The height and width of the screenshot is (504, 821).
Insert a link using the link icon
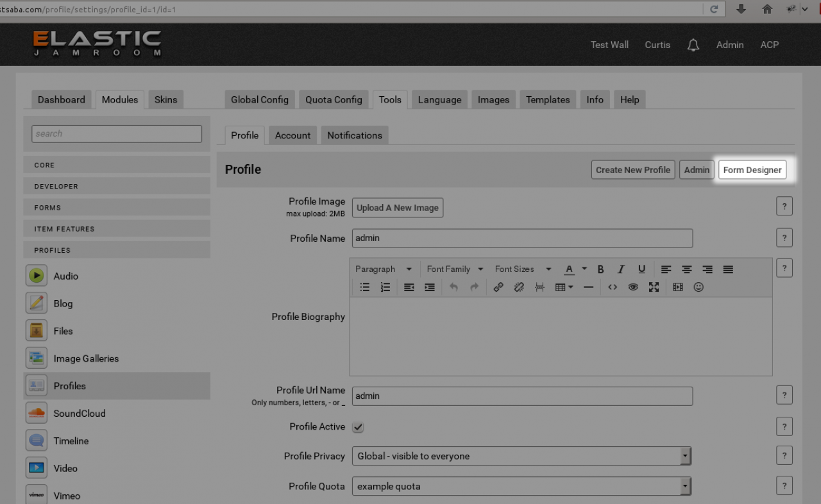(x=498, y=287)
